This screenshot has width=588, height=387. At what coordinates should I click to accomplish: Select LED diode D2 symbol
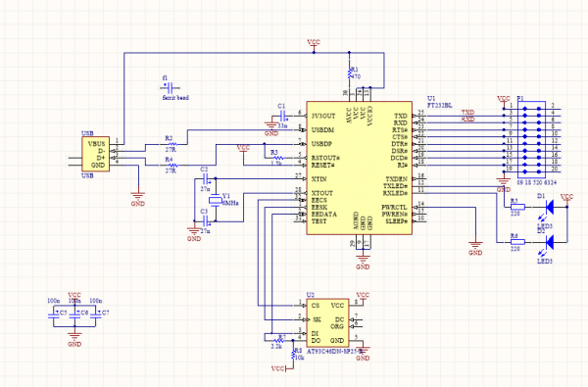(x=550, y=242)
